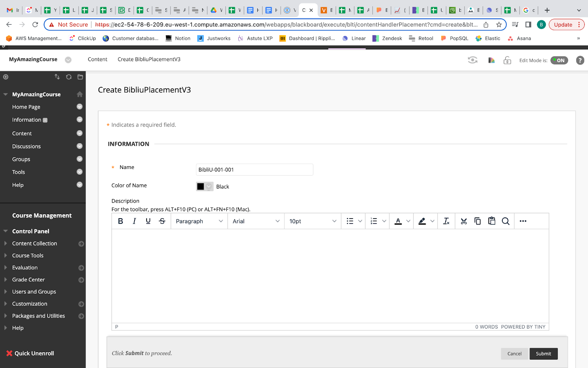This screenshot has width=588, height=368.
Task: Open the Color of Name swatch picker
Action: [204, 187]
